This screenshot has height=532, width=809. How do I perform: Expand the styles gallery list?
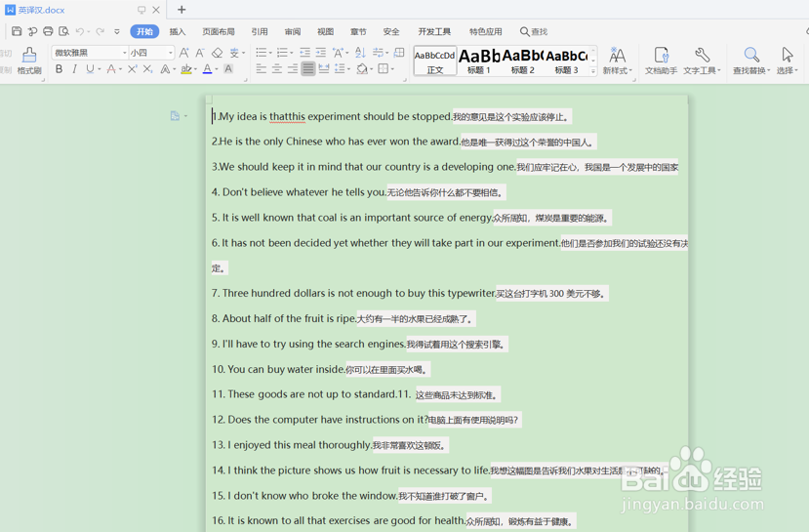[x=593, y=70]
